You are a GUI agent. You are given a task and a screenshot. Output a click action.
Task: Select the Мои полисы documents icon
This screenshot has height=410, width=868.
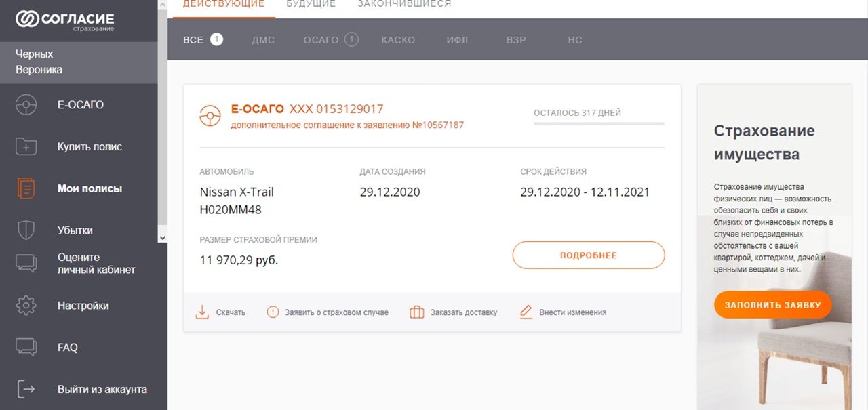(26, 188)
